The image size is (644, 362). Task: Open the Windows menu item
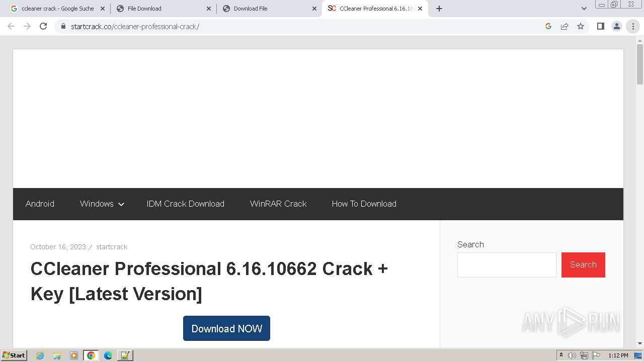pos(97,204)
